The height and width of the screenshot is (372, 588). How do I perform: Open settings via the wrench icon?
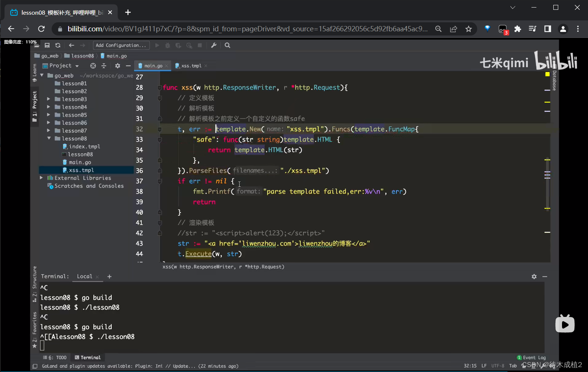coord(214,45)
